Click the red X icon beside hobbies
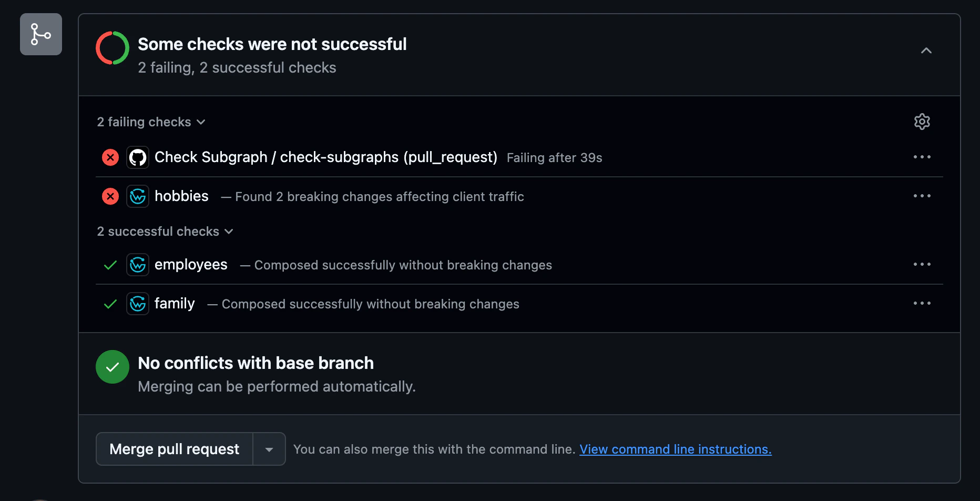980x501 pixels. tap(110, 196)
